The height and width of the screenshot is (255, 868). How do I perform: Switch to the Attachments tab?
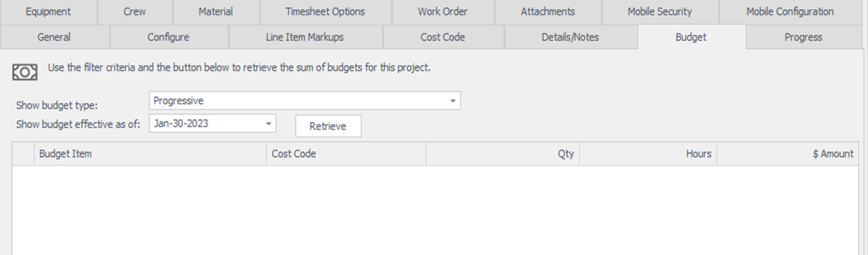pyautogui.click(x=547, y=12)
